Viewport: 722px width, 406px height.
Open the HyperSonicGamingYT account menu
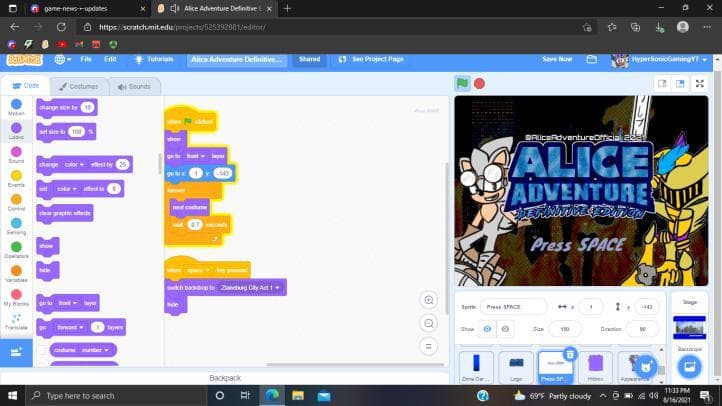(x=659, y=59)
